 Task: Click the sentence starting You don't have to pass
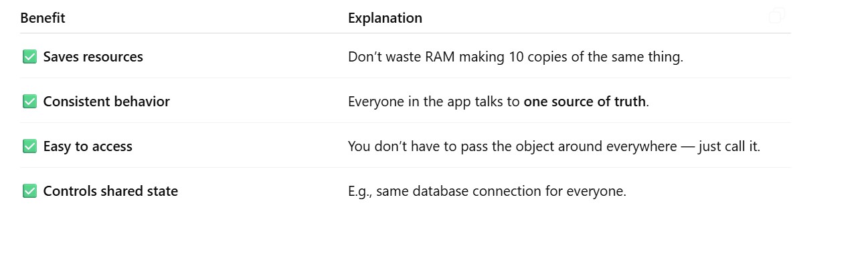tap(554, 146)
